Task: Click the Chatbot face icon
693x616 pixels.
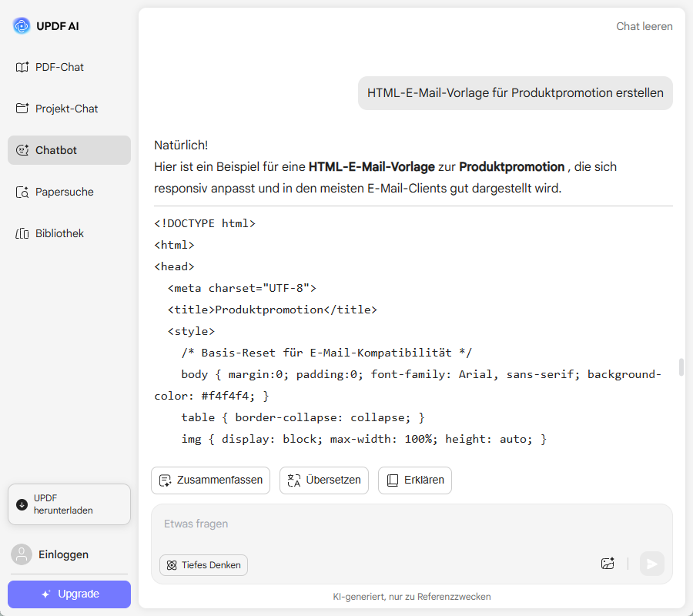Action: (x=22, y=150)
